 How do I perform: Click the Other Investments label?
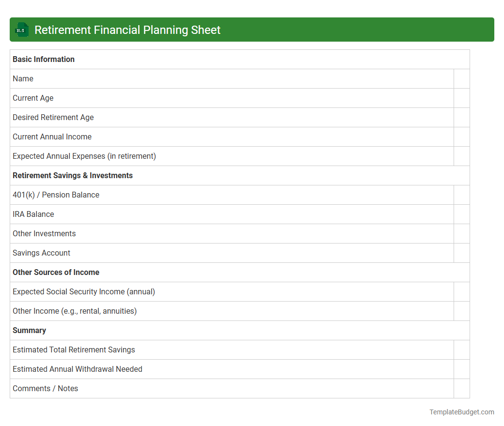44,233
